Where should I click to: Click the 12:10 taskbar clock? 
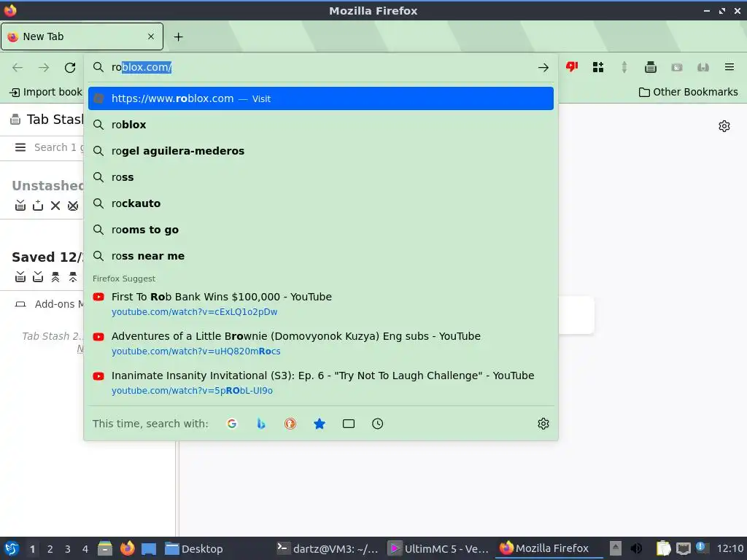tap(729, 548)
